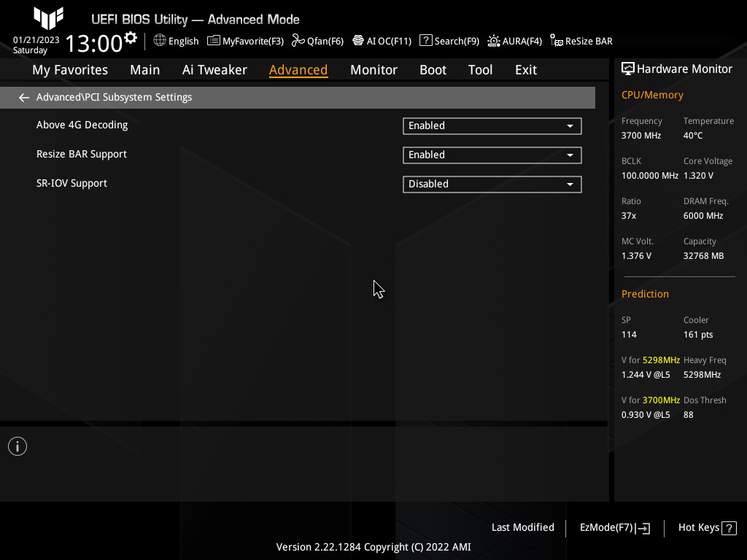Click the info icon in help area
Viewport: 747px width, 560px height.
(18, 446)
